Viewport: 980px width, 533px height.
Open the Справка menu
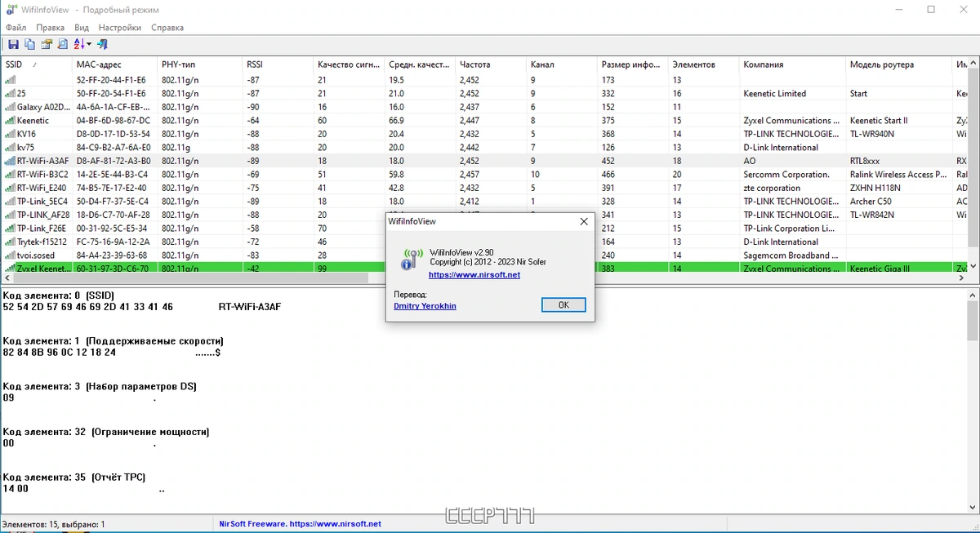167,27
